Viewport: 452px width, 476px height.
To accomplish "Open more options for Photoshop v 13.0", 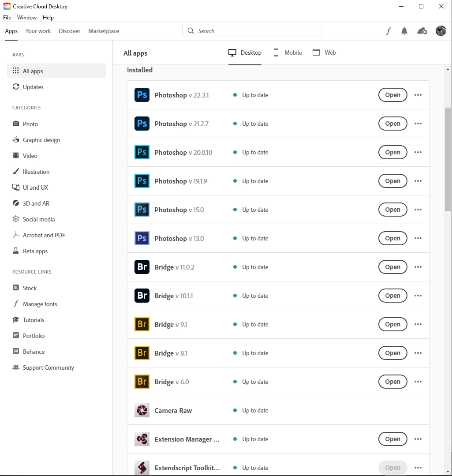I will [418, 238].
